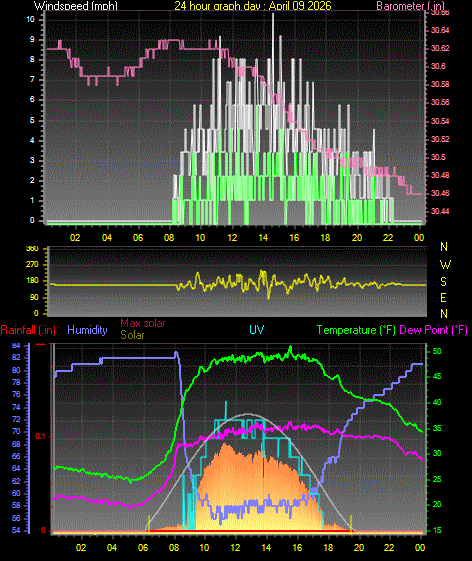The image size is (472, 561).
Task: Click the 10 mph windspeed scale value
Action: (x=31, y=19)
